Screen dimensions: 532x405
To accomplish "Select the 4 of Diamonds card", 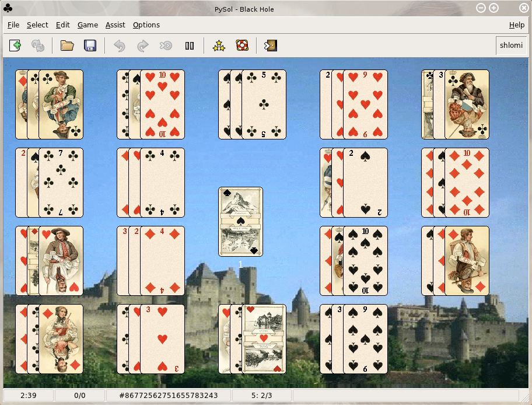I will (163, 261).
